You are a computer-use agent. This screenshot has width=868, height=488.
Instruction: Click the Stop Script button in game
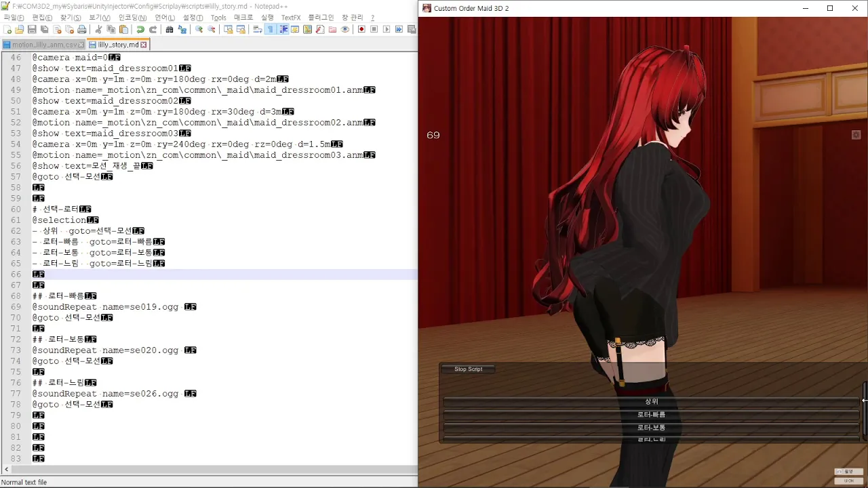point(468,369)
